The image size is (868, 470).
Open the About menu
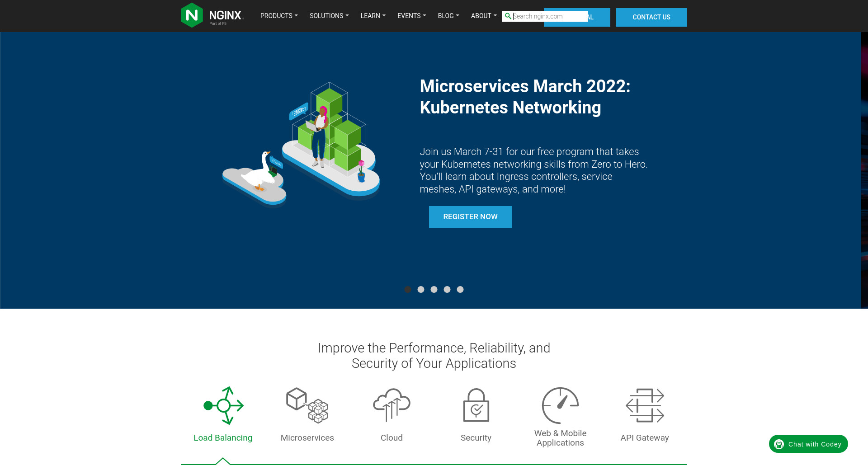pyautogui.click(x=484, y=16)
